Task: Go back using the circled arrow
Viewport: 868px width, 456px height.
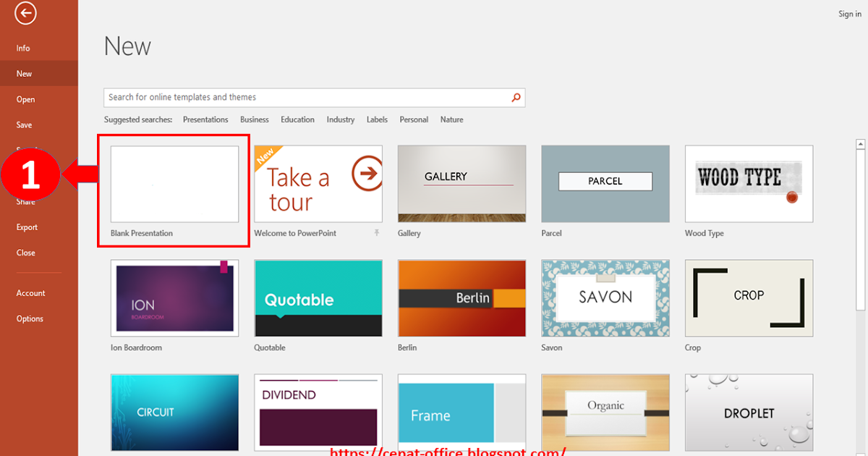Action: 25,12
